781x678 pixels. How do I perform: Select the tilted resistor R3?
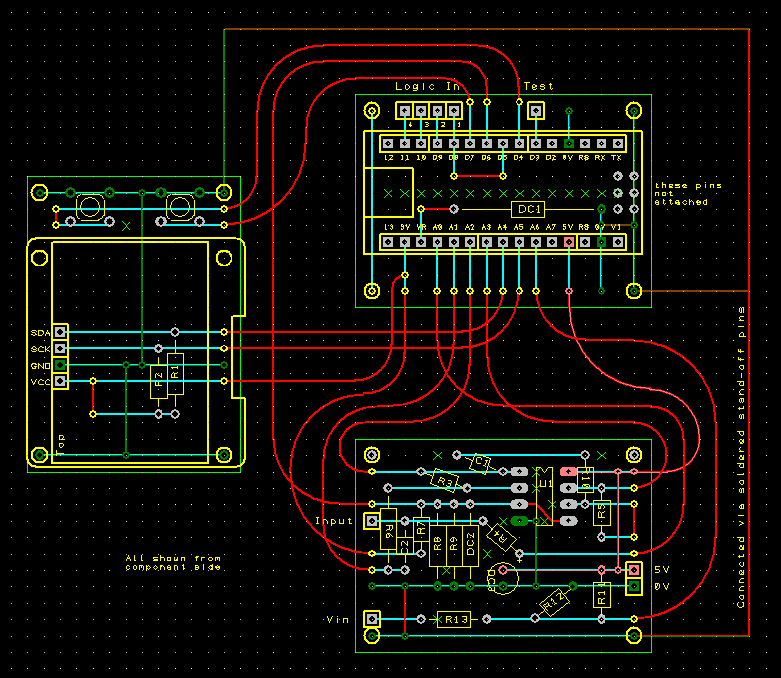[444, 481]
